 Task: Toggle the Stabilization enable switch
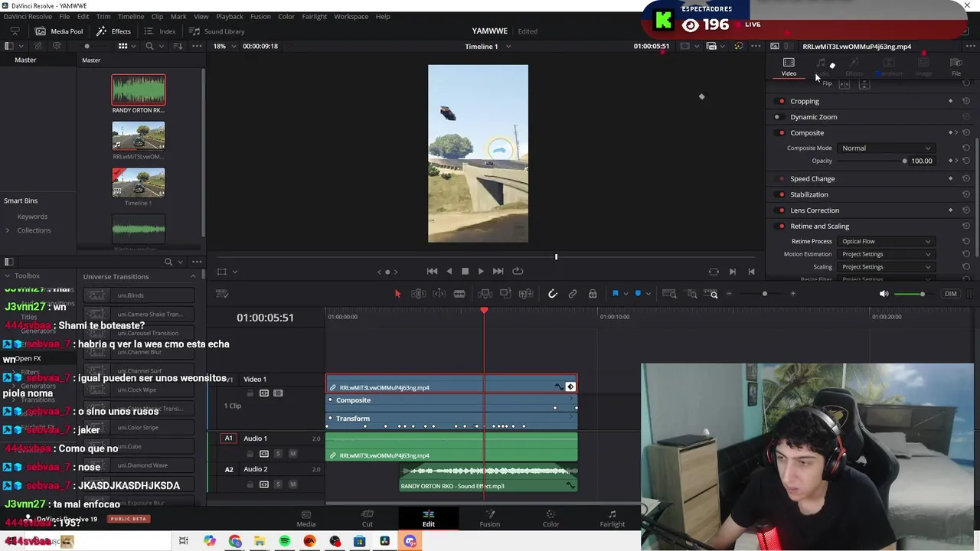click(x=781, y=194)
